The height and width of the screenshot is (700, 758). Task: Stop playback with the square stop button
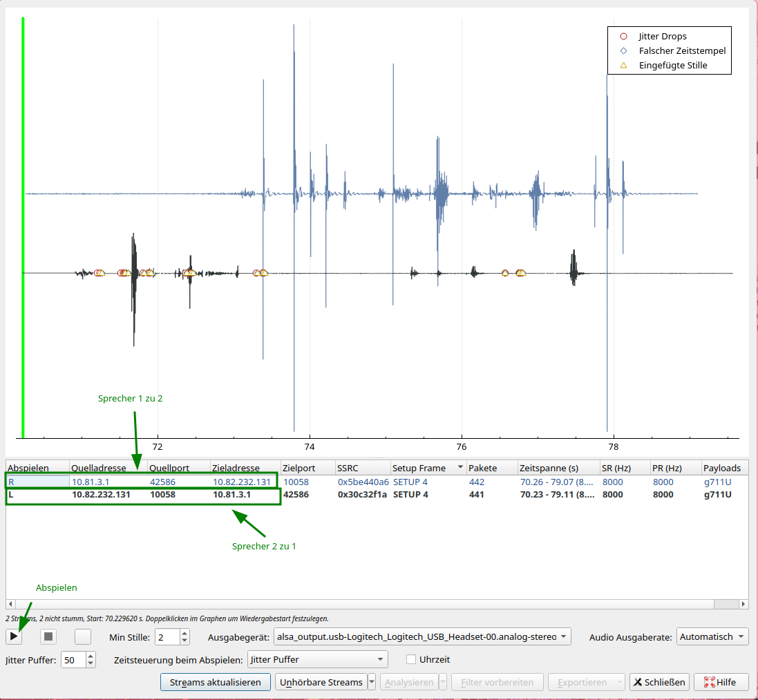(x=48, y=636)
